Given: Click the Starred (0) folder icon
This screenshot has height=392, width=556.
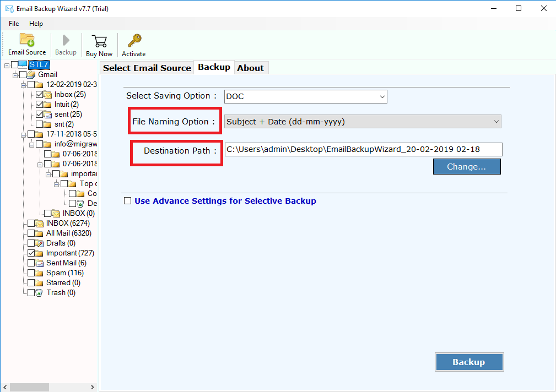Looking at the screenshot, I should (x=39, y=283).
